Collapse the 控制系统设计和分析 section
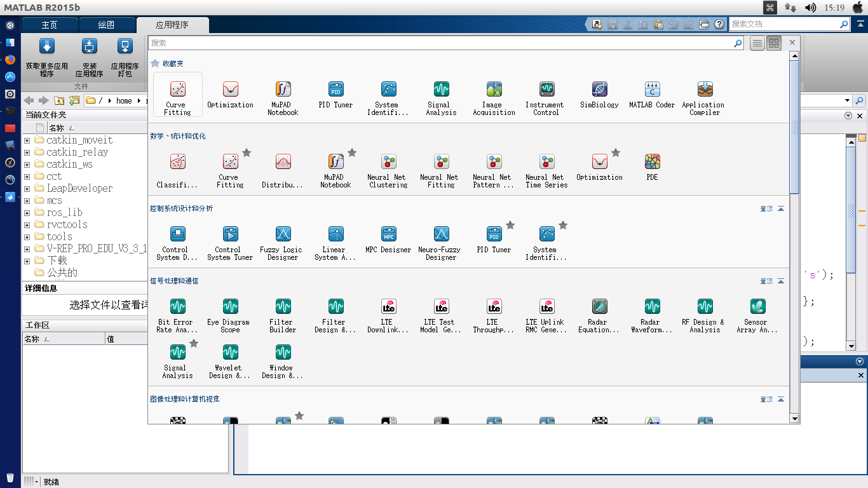The height and width of the screenshot is (488, 868). [781, 208]
